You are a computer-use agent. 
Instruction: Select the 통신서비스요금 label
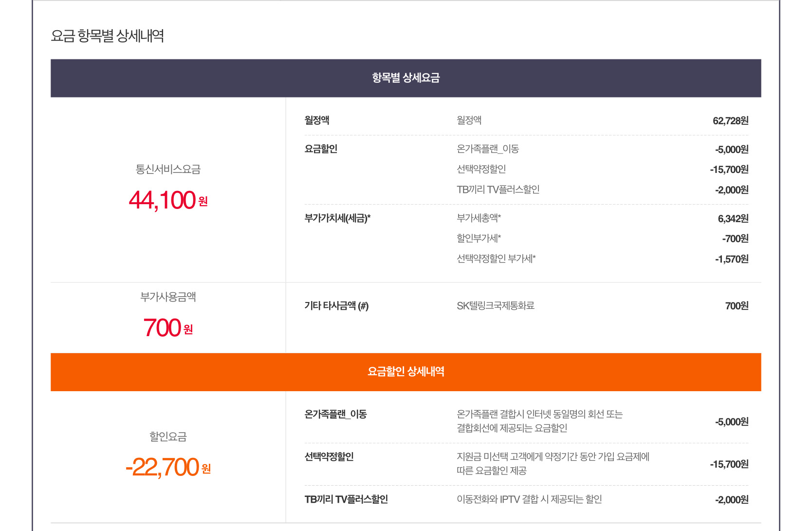pos(168,170)
